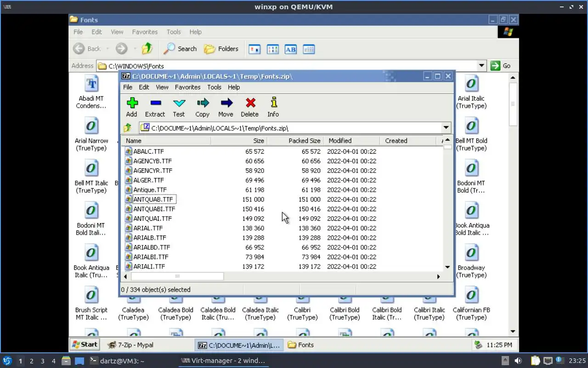This screenshot has width=588, height=368.
Task: Click the Search button in Fonts window
Action: (180, 49)
